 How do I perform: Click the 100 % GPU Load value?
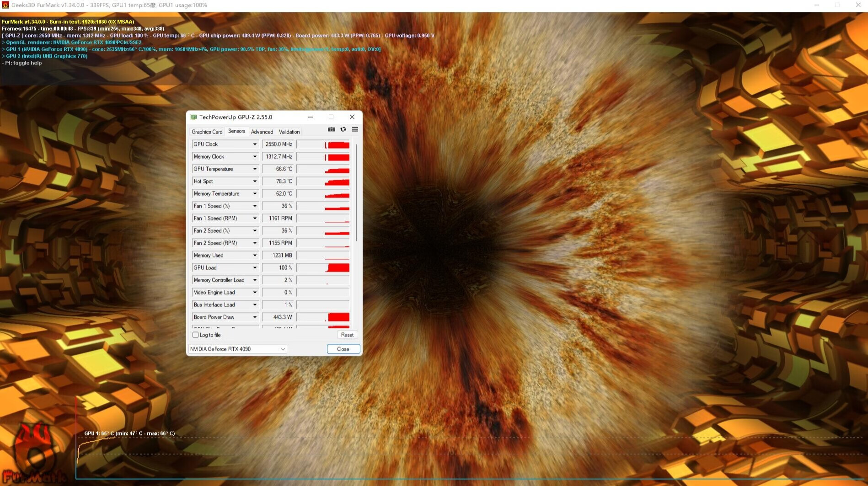pos(278,268)
